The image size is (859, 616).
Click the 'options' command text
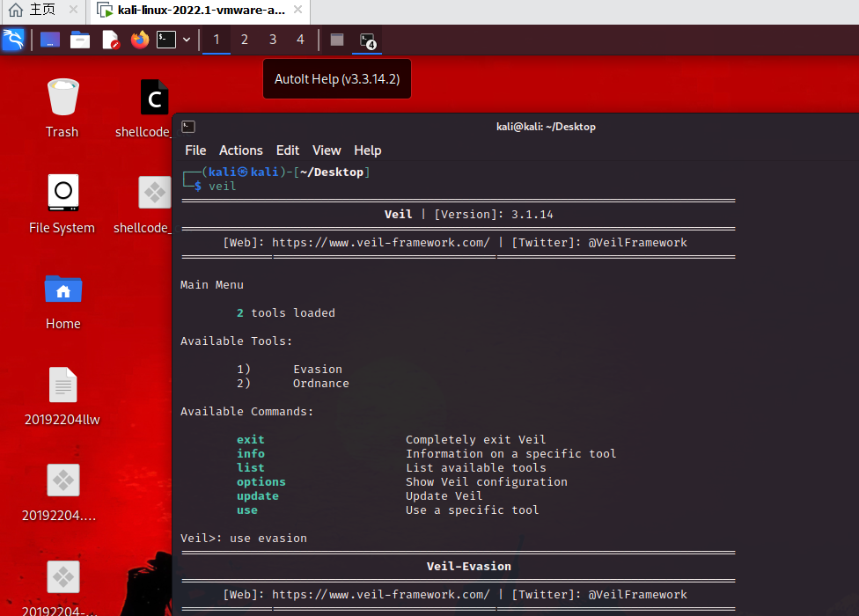pos(261,482)
